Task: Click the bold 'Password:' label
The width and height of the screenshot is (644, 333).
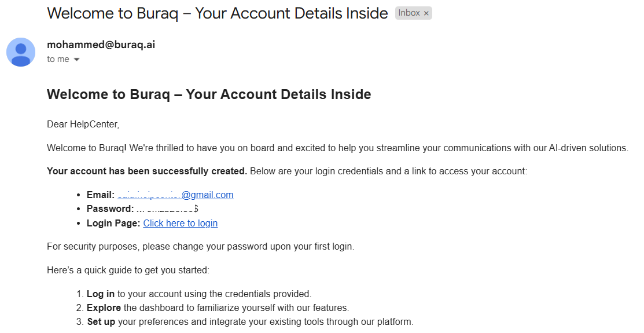Action: click(x=110, y=209)
